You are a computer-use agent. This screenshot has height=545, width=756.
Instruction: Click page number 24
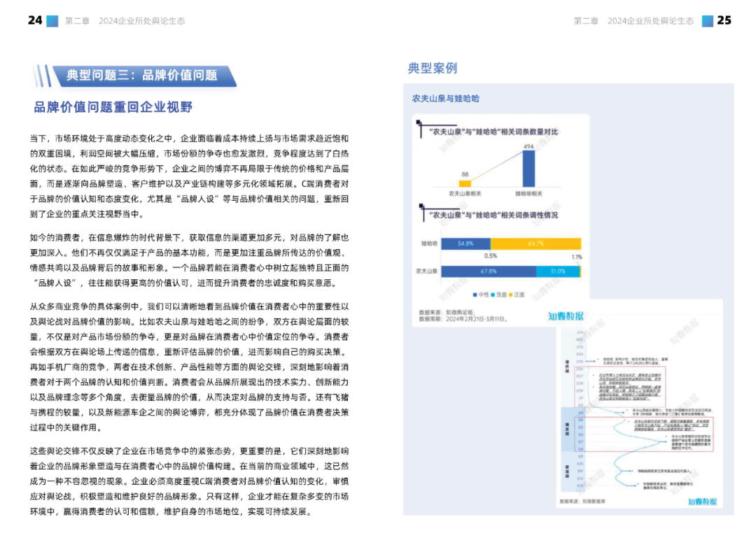35,20
